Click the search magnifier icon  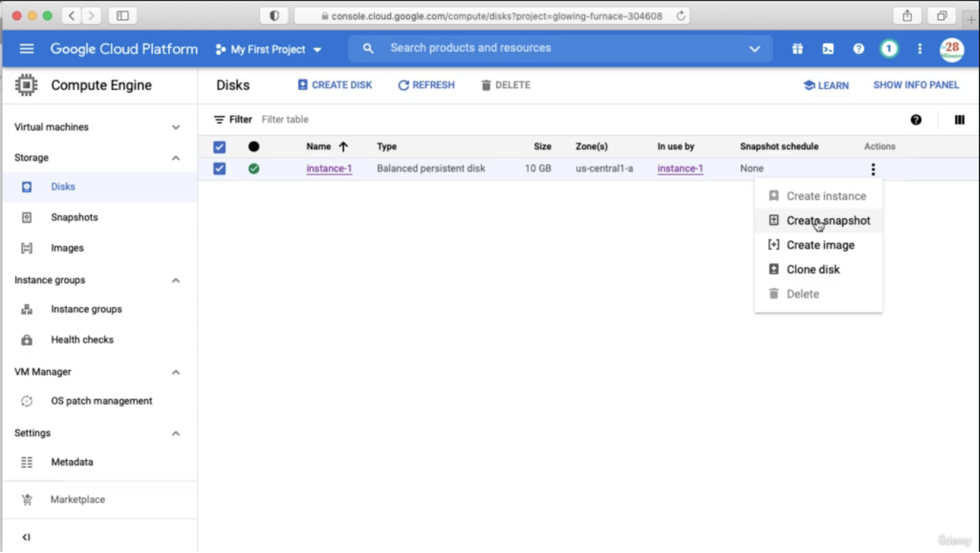(368, 48)
